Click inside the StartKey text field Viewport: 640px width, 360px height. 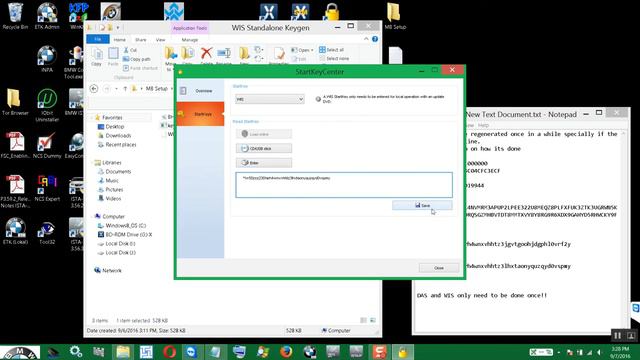[x=344, y=185]
